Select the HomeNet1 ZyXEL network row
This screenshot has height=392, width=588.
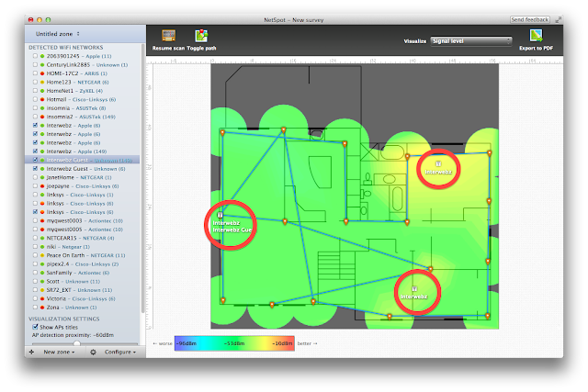point(83,91)
